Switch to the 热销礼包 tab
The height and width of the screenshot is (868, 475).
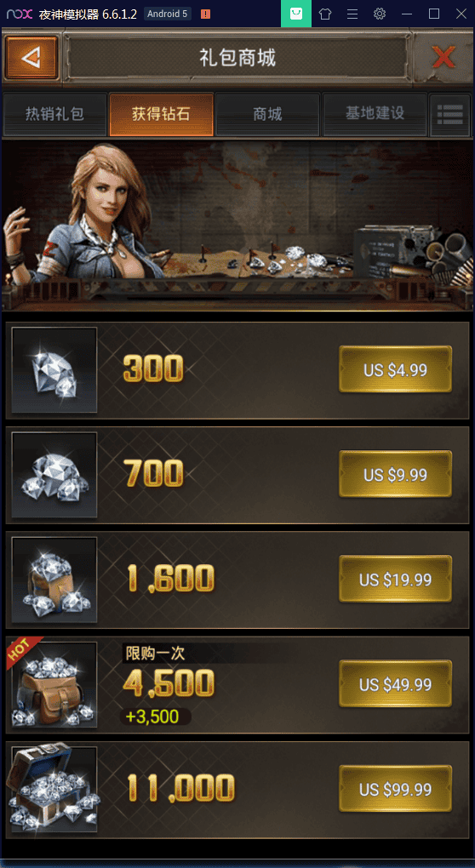tap(54, 115)
